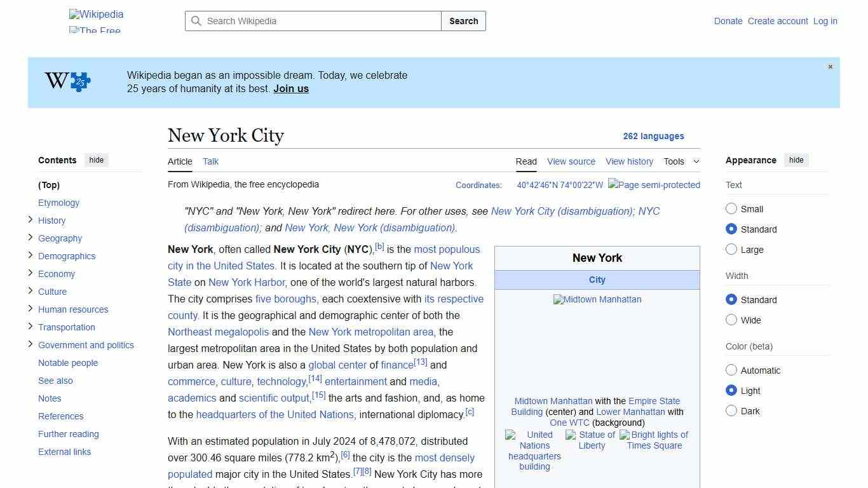Viewport: 868px width, 488px height.
Task: Open the View history tab
Action: (x=629, y=161)
